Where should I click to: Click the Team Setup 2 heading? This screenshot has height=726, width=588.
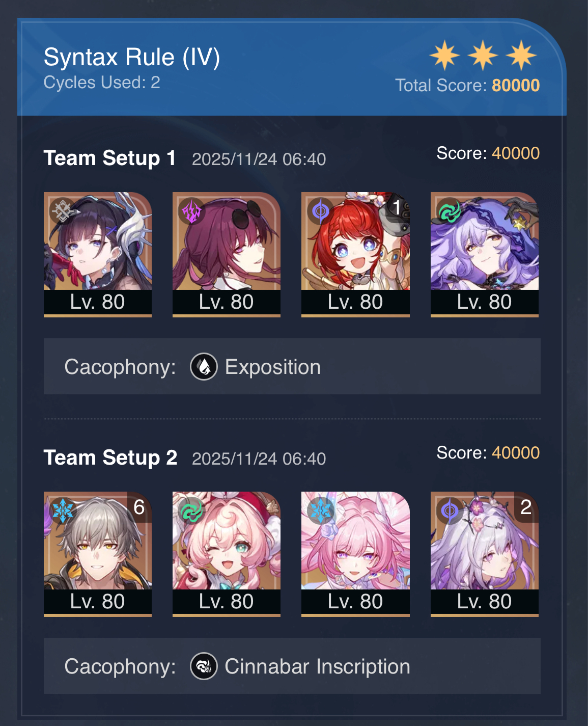tap(110, 458)
